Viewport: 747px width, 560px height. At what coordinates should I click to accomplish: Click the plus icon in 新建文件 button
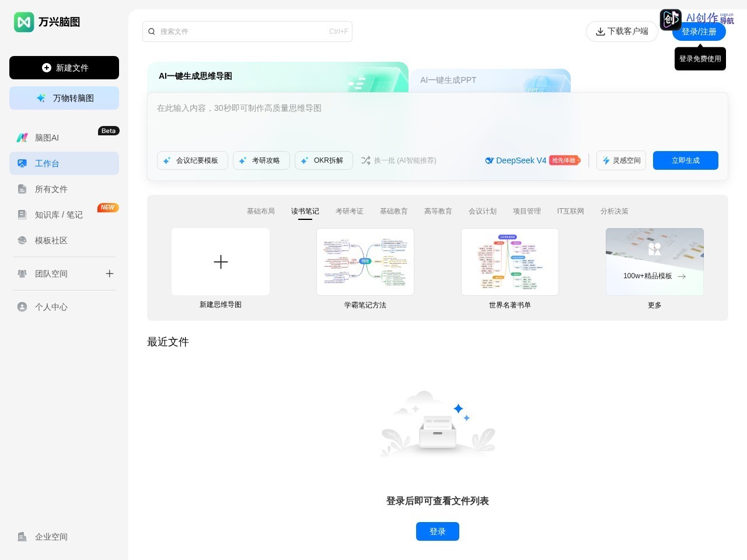(x=47, y=68)
